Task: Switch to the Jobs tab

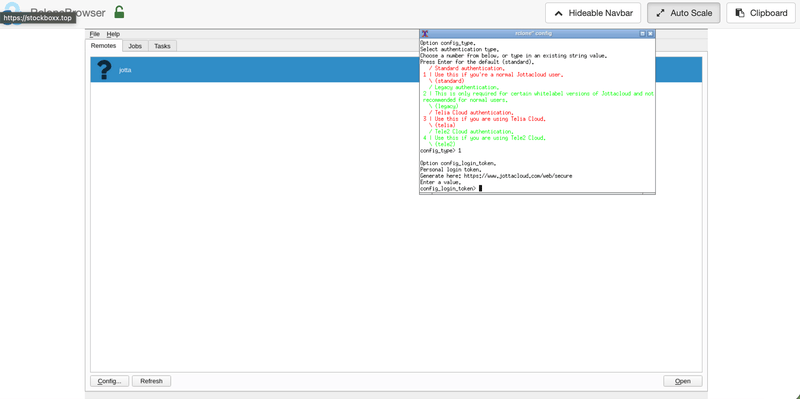Action: [135, 46]
